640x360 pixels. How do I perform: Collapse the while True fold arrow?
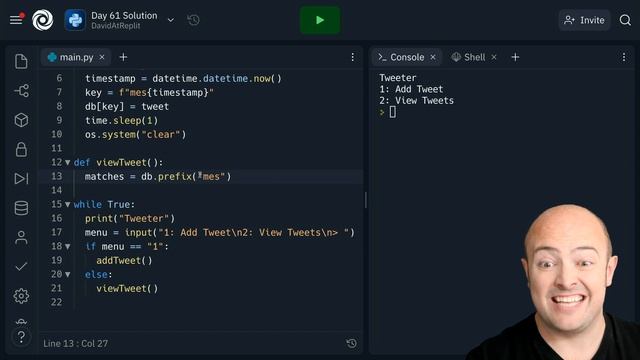(68, 204)
